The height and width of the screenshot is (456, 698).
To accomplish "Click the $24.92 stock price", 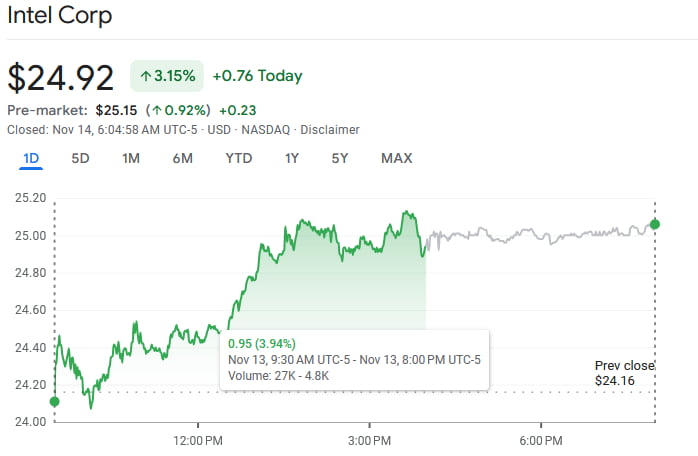I will coord(61,77).
